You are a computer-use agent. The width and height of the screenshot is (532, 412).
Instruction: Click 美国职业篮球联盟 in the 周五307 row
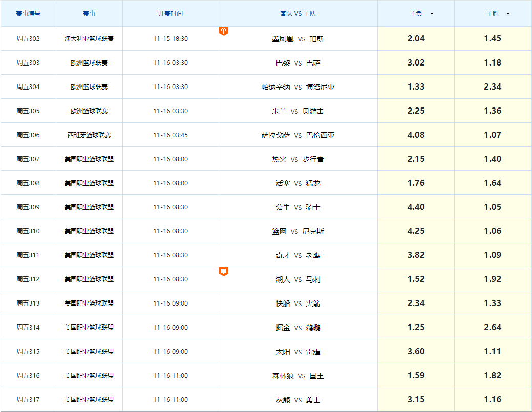tap(89, 159)
